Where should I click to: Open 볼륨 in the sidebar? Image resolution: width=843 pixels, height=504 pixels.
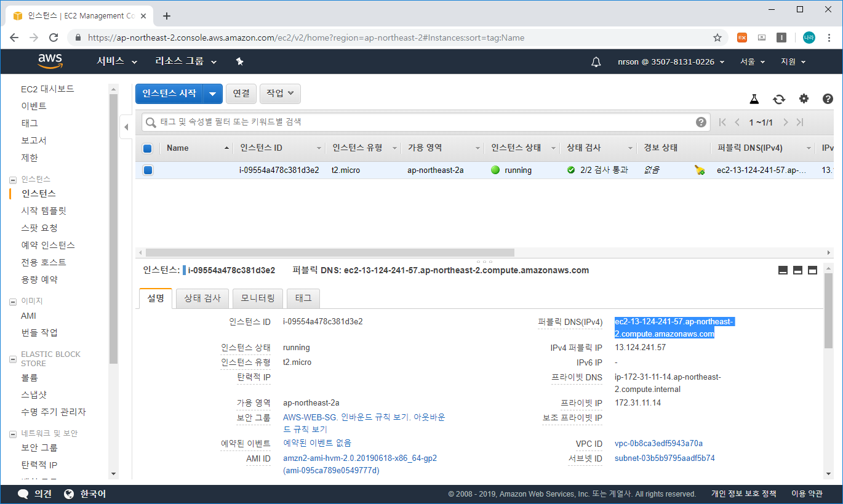[x=30, y=377]
